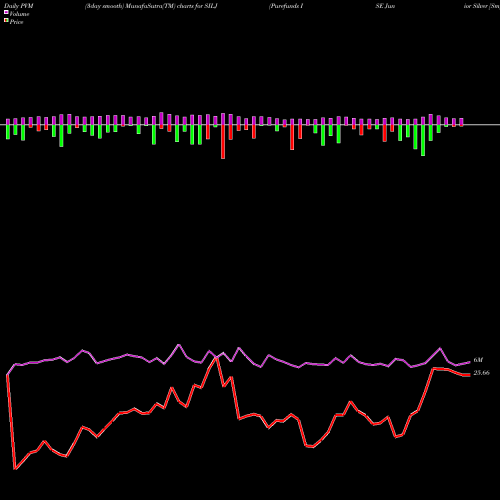Click the 6M volume value label

tap(478, 360)
